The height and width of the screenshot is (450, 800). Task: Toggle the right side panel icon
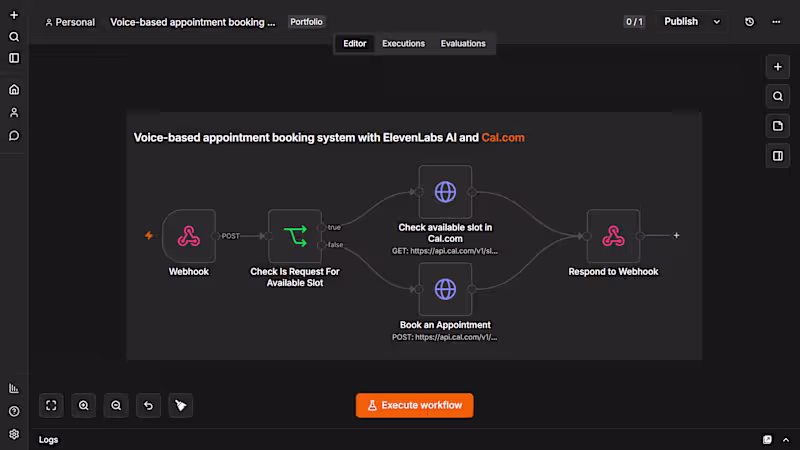pos(778,156)
